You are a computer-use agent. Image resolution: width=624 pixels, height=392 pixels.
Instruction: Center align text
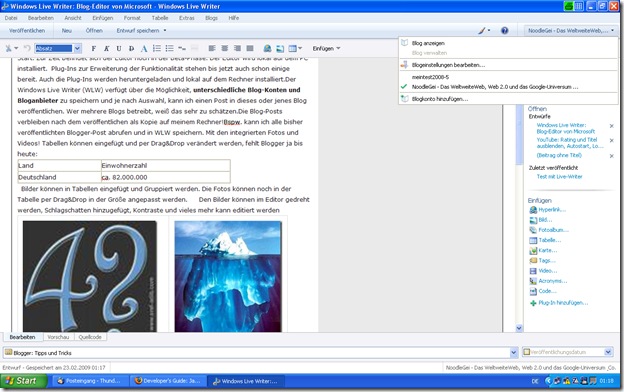point(225,49)
